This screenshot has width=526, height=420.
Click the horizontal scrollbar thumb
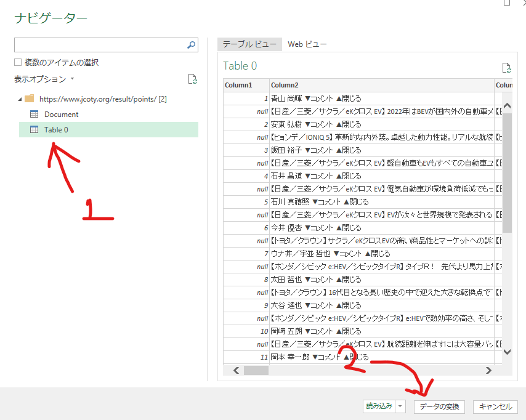click(x=256, y=370)
